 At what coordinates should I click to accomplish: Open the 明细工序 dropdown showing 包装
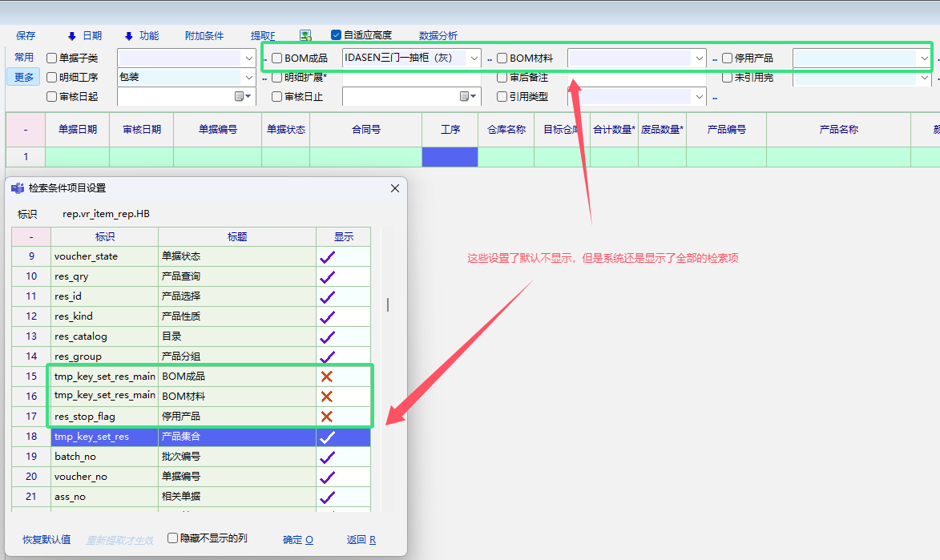coord(249,78)
